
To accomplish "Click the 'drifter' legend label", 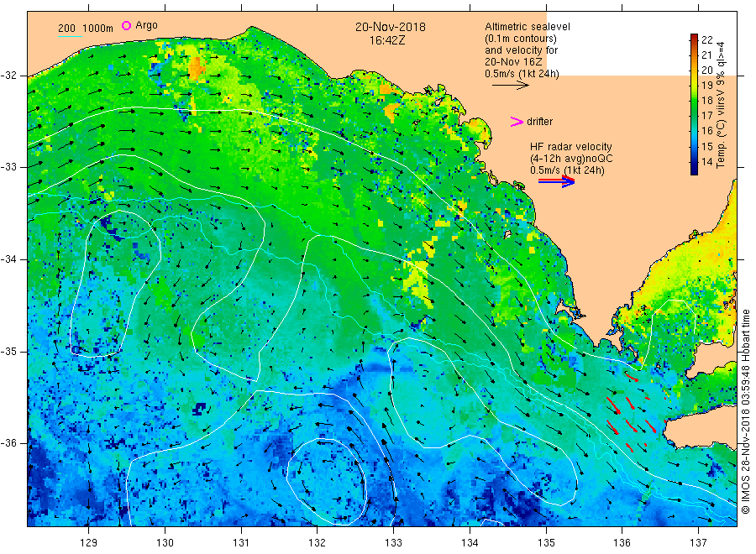I will (539, 122).
